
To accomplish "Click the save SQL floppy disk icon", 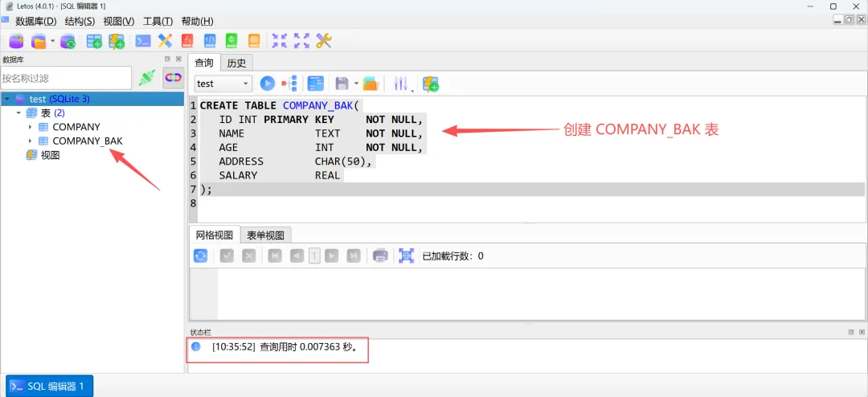I will tap(342, 84).
